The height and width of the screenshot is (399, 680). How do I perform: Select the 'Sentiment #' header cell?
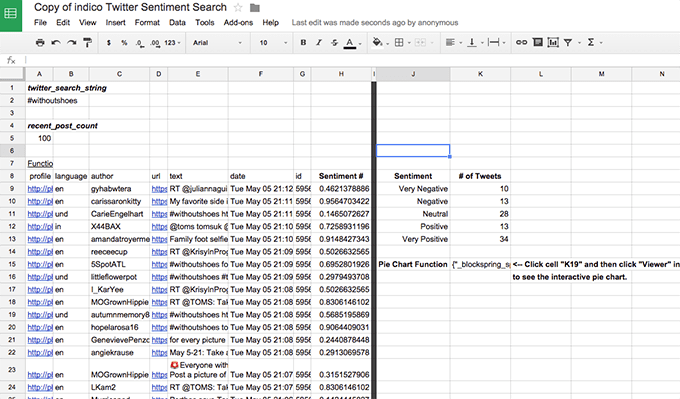(341, 176)
